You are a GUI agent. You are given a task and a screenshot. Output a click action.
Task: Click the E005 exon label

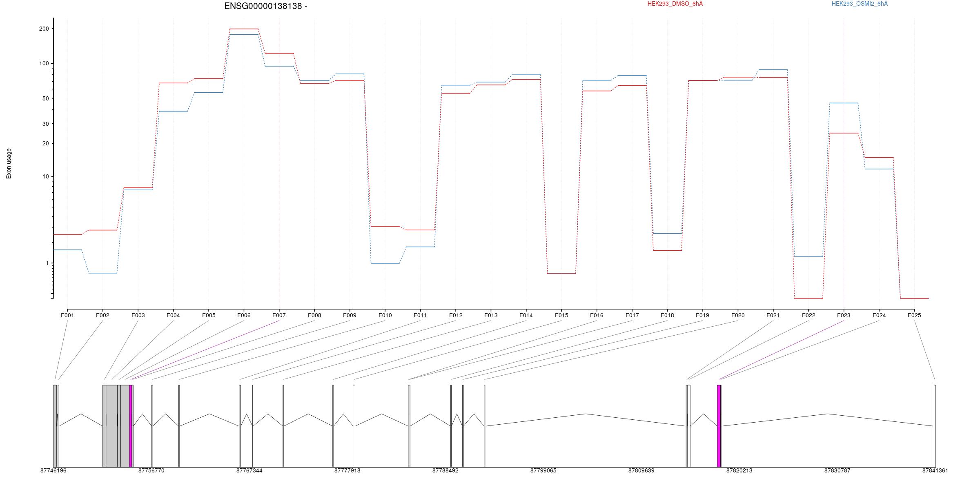[209, 315]
